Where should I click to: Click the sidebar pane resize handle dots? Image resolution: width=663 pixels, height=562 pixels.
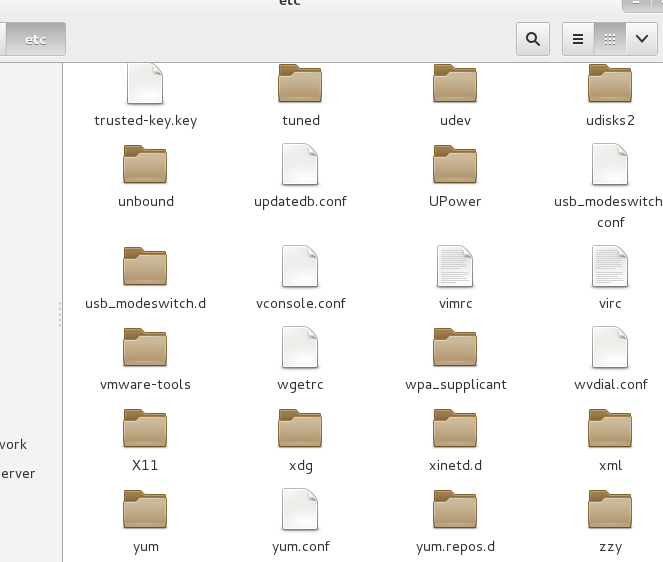(x=60, y=314)
